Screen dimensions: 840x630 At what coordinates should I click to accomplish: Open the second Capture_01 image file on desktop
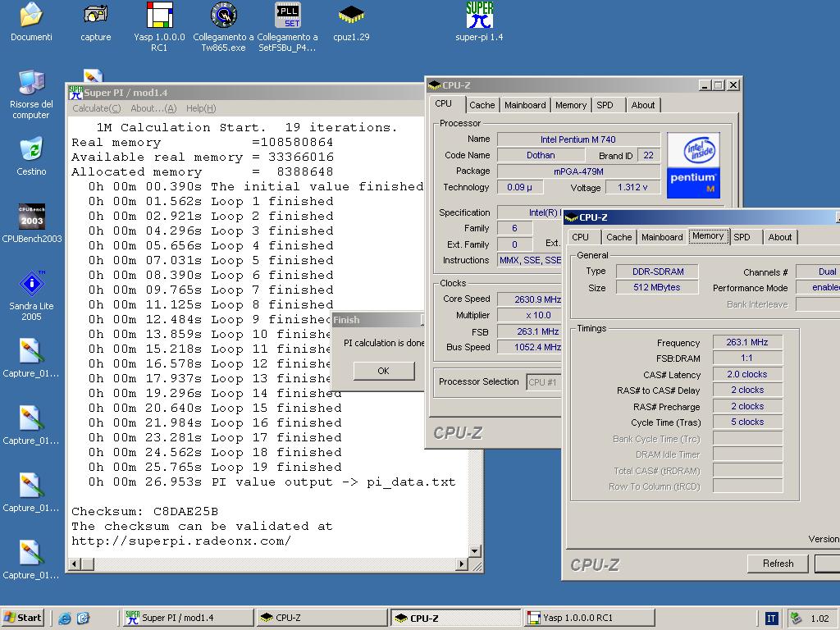[30, 426]
